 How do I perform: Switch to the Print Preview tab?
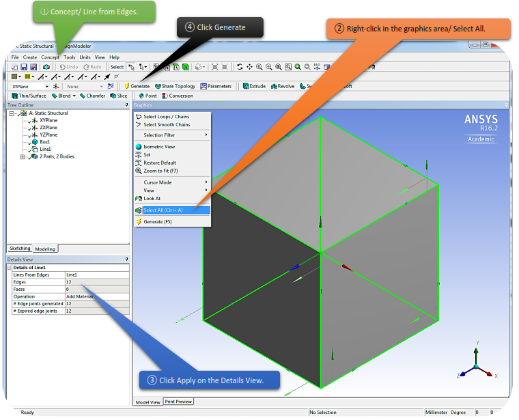click(x=178, y=402)
